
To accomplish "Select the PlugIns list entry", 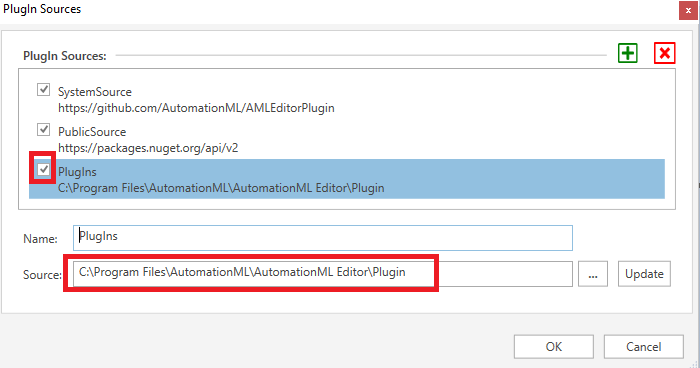I will coord(347,179).
